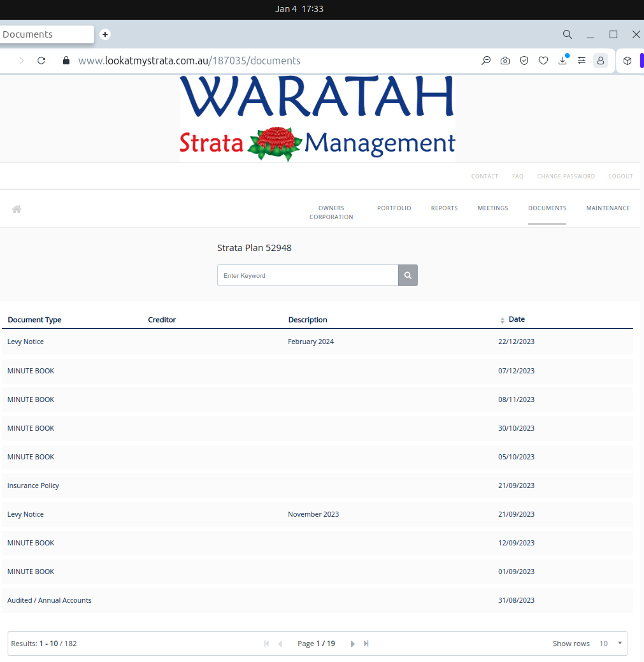Open the browser snapshot camera icon
The image size is (644, 662).
click(504, 61)
